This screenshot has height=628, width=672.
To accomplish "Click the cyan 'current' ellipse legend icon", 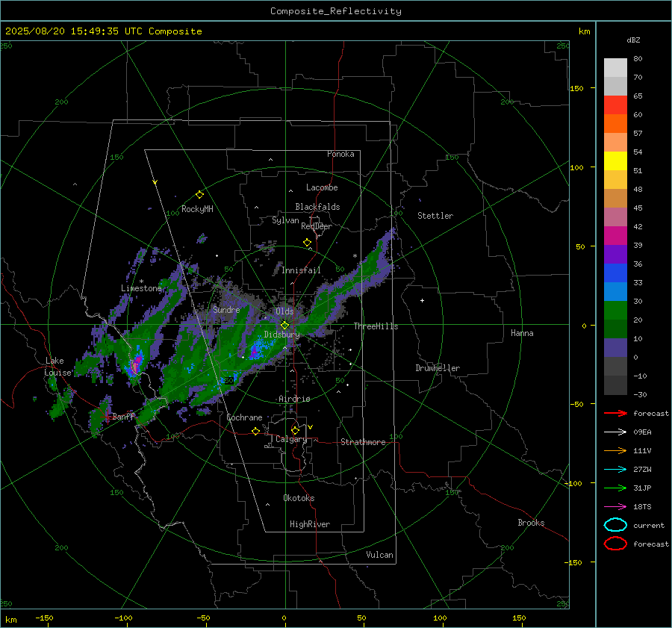I will 615,525.
